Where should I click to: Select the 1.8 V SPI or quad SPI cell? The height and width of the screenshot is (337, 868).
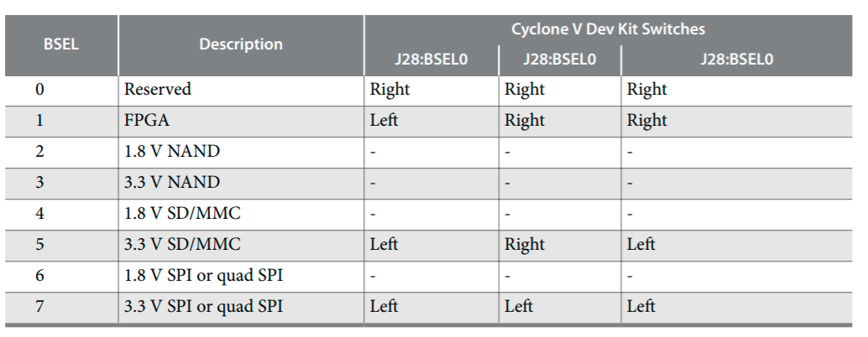tap(202, 276)
